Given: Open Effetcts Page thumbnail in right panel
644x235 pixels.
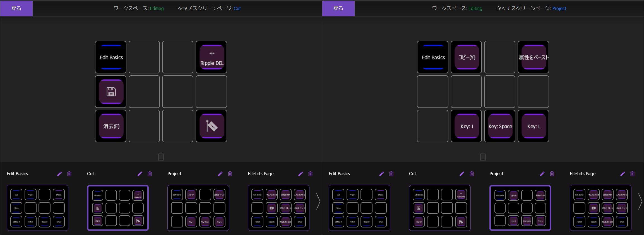Looking at the screenshot, I should pyautogui.click(x=600, y=208).
